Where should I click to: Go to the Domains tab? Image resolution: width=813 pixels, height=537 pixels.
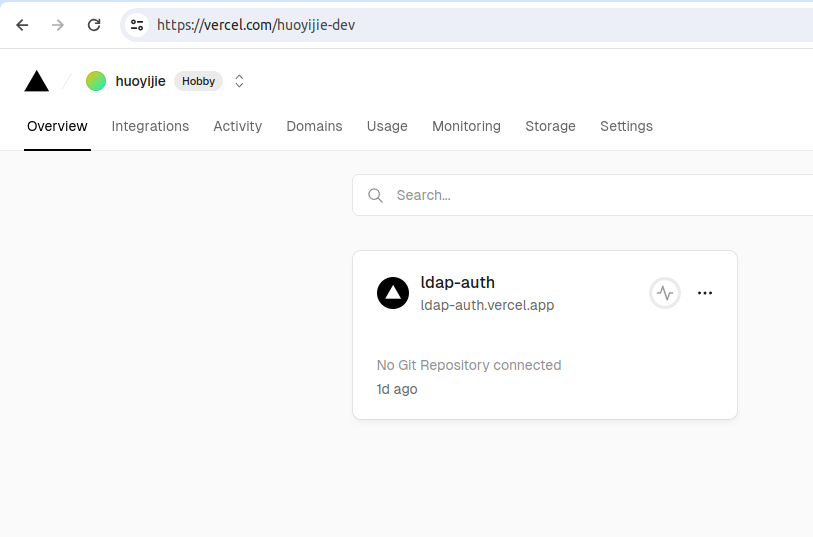(x=314, y=126)
